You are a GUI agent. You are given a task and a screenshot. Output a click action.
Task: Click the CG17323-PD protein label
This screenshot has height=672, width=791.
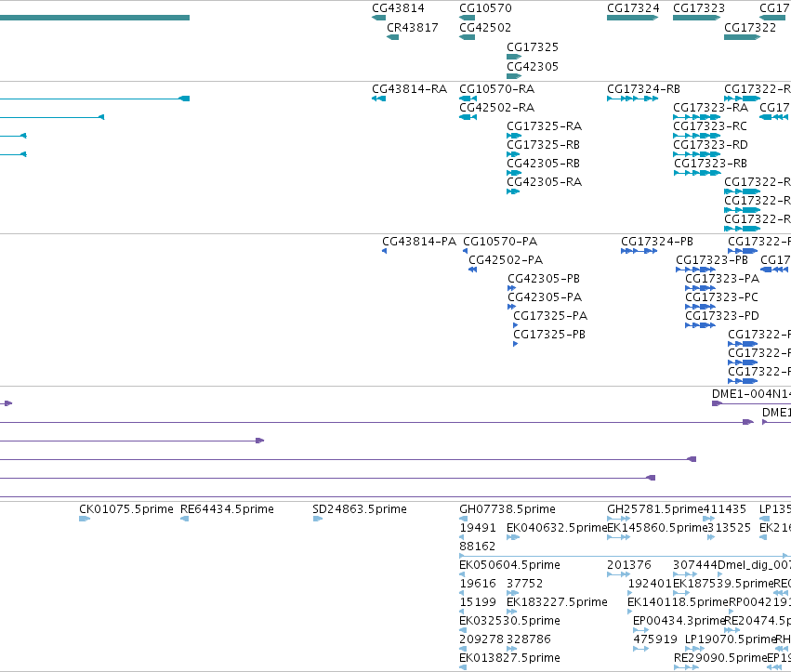(722, 316)
